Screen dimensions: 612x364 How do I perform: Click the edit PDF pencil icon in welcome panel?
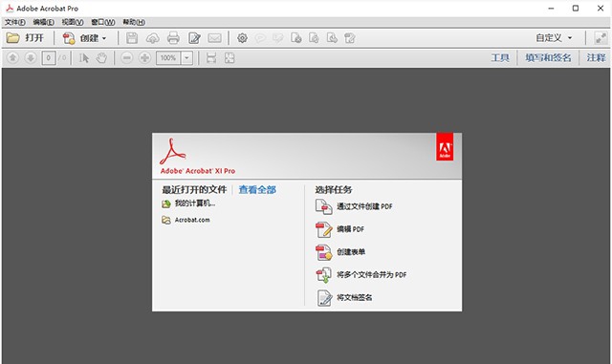323,229
